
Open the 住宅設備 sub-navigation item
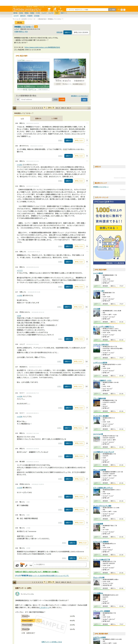(37, 16)
